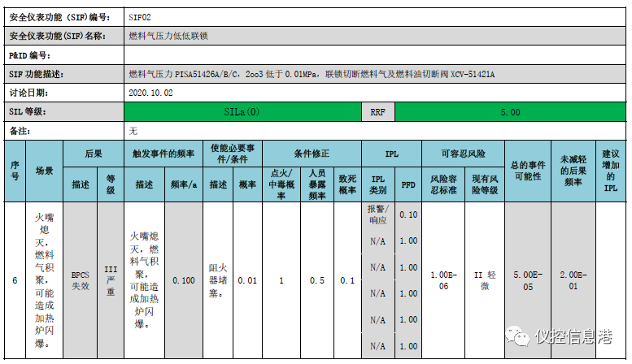Click the '建议增加的 IPL' column header

click(x=611, y=171)
